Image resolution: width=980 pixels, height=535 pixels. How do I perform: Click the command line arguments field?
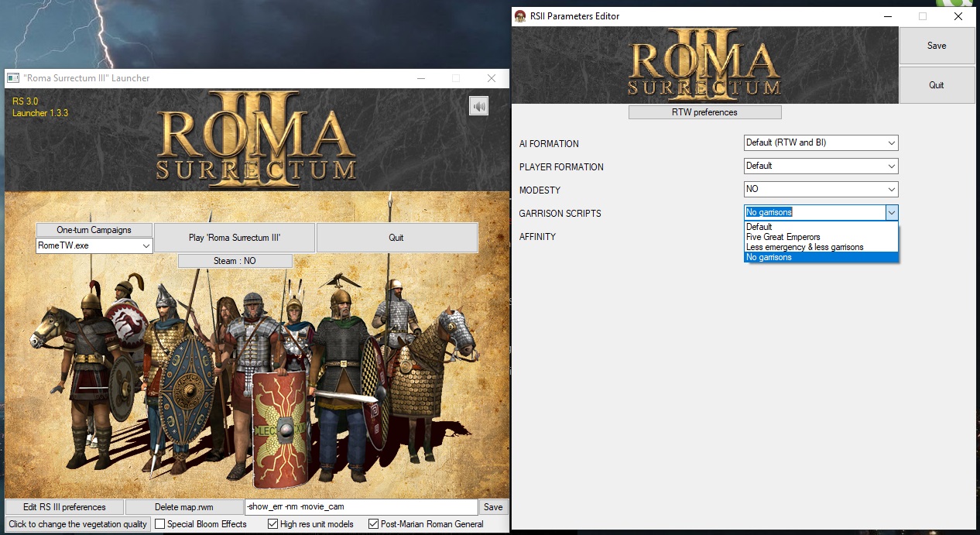pos(361,507)
